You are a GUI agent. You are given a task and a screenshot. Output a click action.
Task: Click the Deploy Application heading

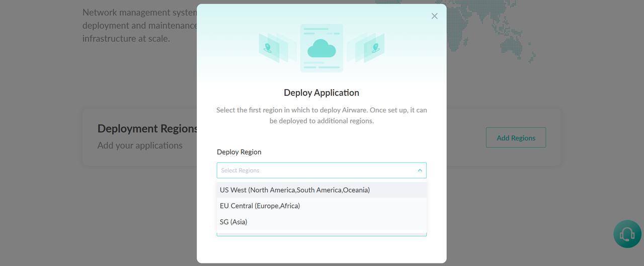click(321, 93)
